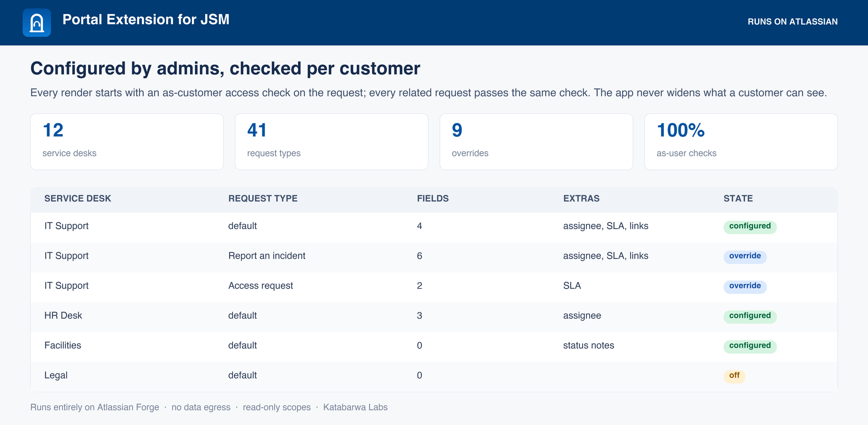The height and width of the screenshot is (425, 868).
Task: Click the RUNS ON ATLASSIAN label
Action: [793, 22]
